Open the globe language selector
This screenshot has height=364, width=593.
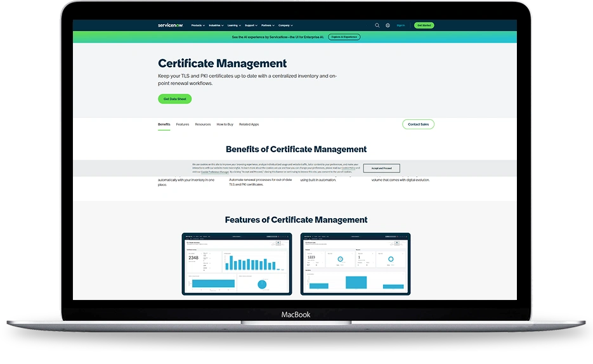pos(388,25)
